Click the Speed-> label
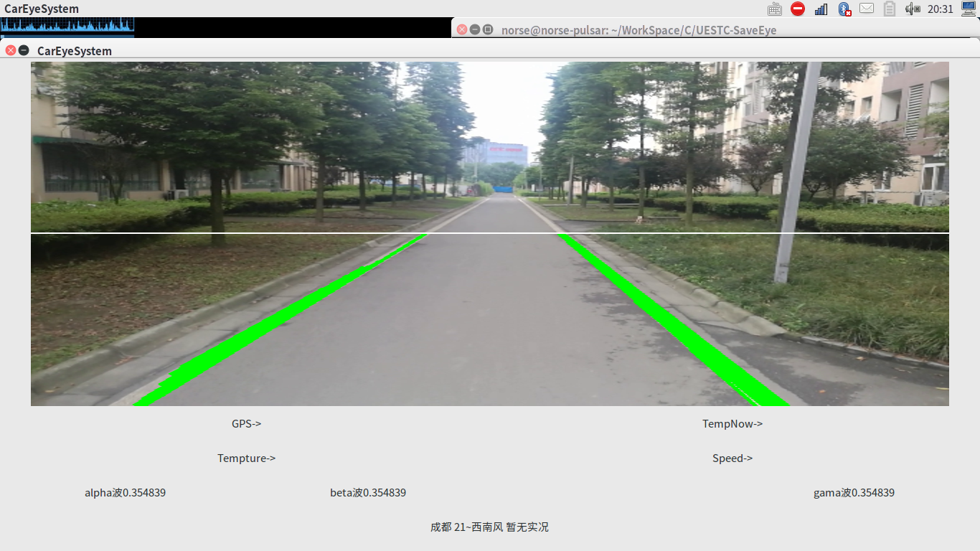The image size is (980, 551). tap(732, 458)
